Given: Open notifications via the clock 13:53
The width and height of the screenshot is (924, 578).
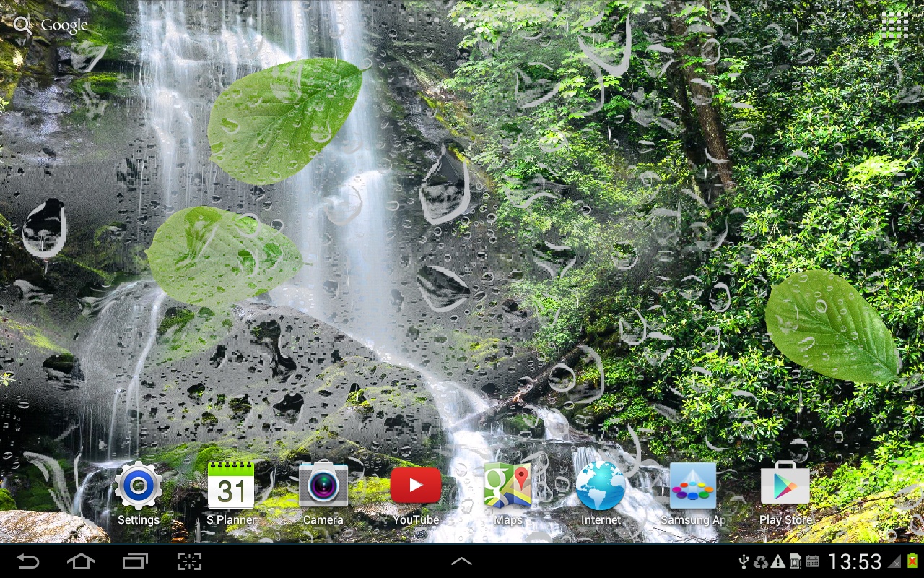Looking at the screenshot, I should [x=854, y=561].
